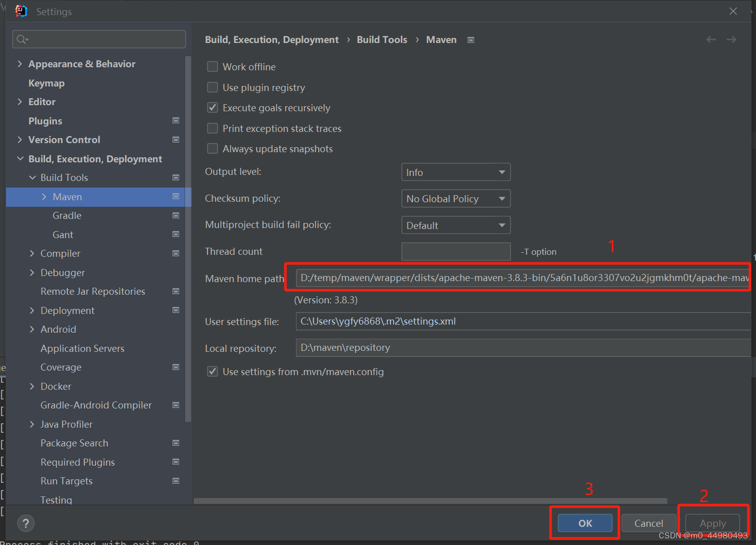The image size is (756, 545).
Task: Click OK to confirm settings
Action: tap(585, 523)
